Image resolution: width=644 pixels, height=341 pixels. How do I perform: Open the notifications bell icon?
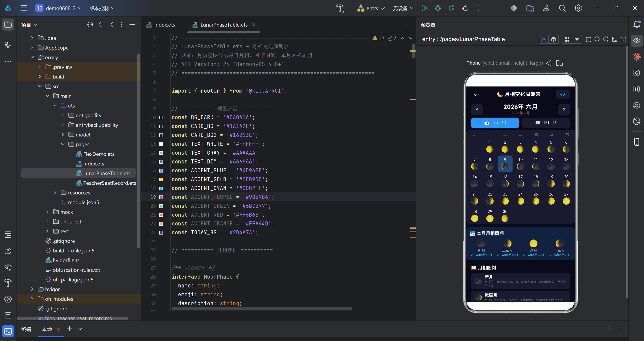pyautogui.click(x=637, y=25)
